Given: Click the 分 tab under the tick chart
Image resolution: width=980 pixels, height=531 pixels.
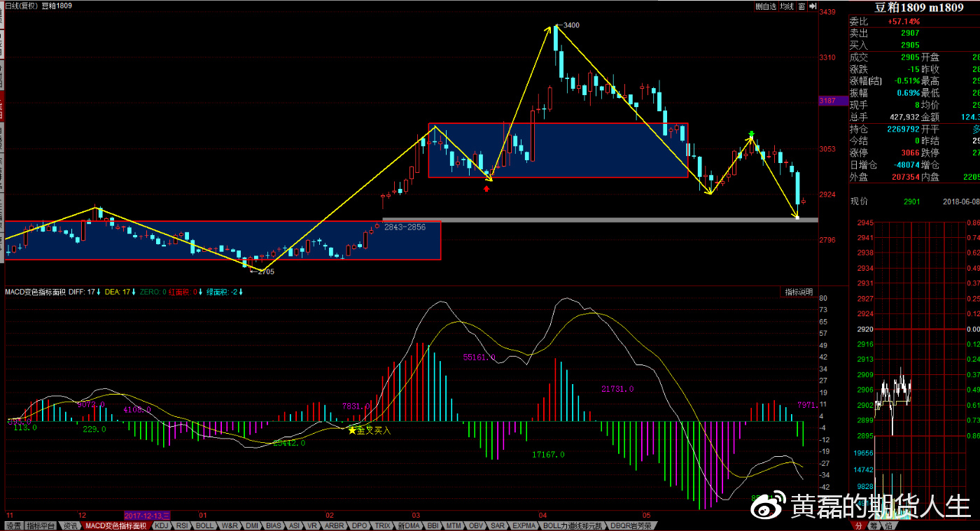Looking at the screenshot, I should coord(859,525).
